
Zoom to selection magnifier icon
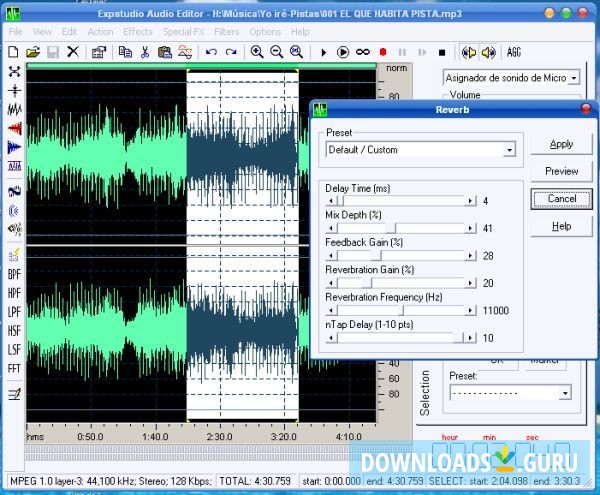(297, 52)
